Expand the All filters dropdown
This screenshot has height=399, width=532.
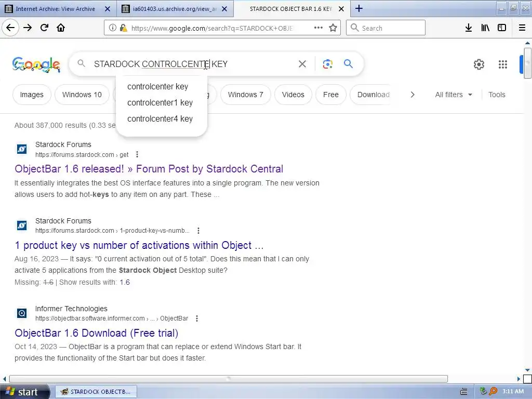(x=454, y=95)
